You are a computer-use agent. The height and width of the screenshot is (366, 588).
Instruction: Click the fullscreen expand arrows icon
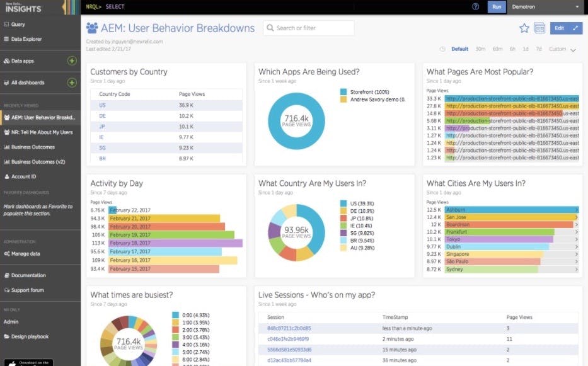(575, 28)
